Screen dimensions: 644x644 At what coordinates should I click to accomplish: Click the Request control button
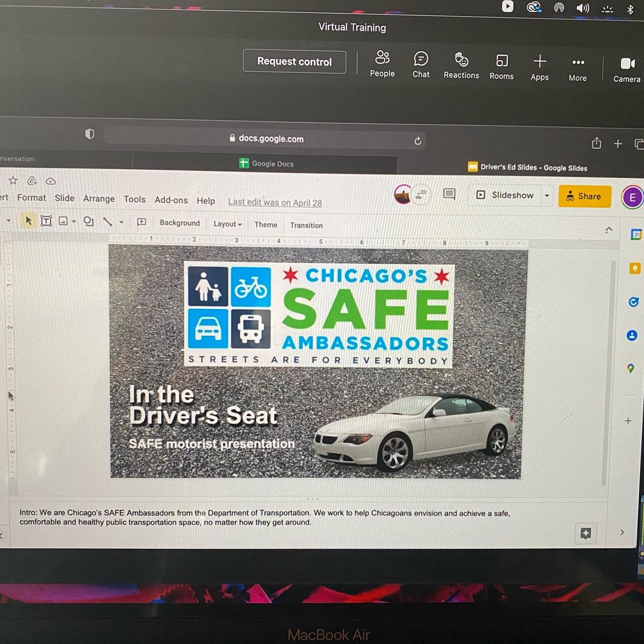click(x=294, y=61)
